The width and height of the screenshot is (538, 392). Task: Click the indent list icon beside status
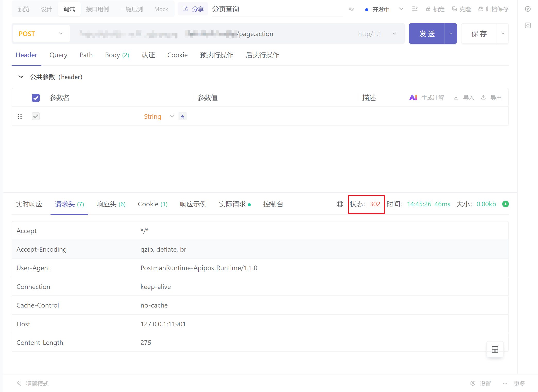415,9
